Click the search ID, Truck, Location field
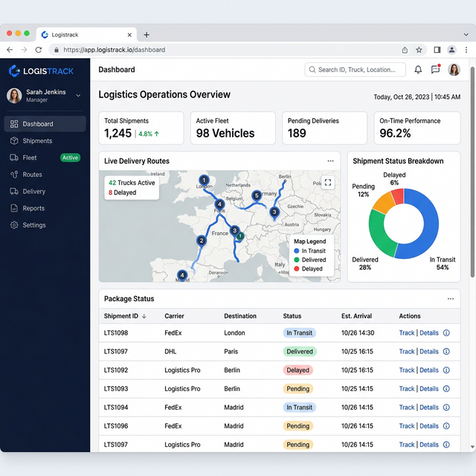The width and height of the screenshot is (476, 476). click(356, 70)
